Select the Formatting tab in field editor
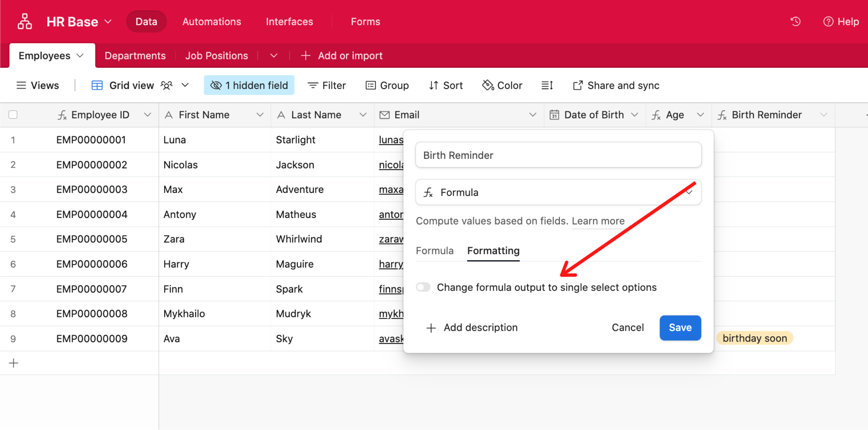The width and height of the screenshot is (868, 430). point(493,251)
